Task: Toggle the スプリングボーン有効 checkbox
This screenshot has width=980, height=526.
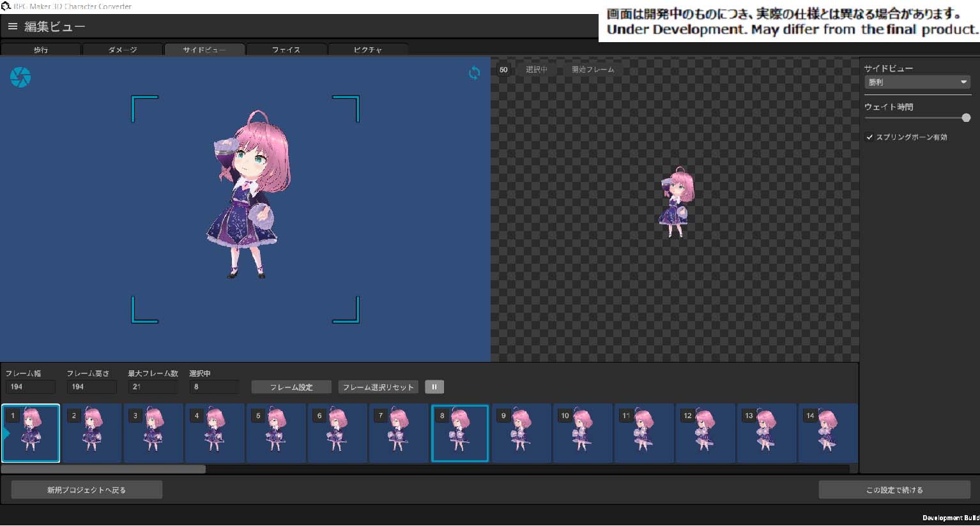Action: click(x=869, y=137)
